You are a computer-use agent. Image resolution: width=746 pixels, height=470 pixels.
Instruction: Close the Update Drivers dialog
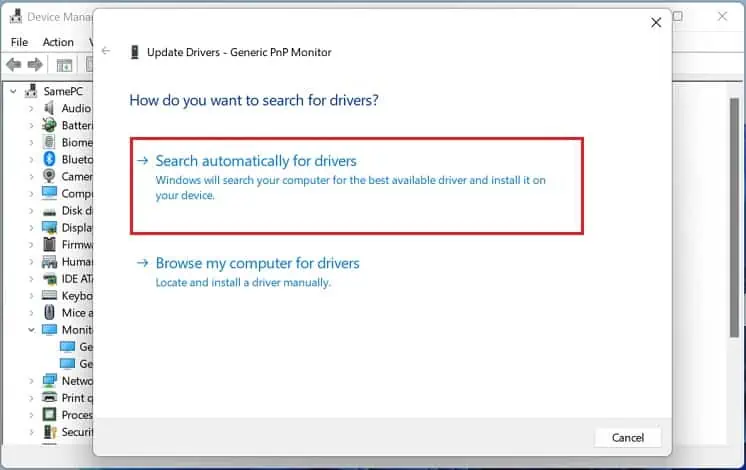click(656, 22)
